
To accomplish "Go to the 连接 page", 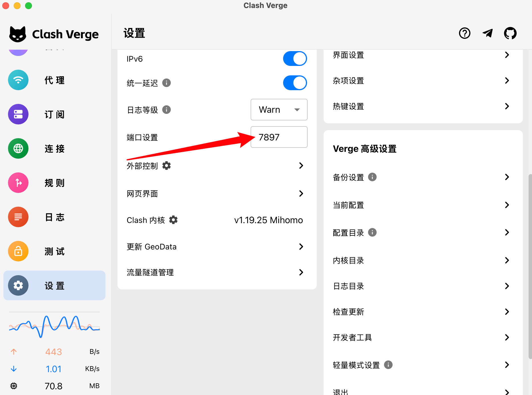I will tap(54, 148).
